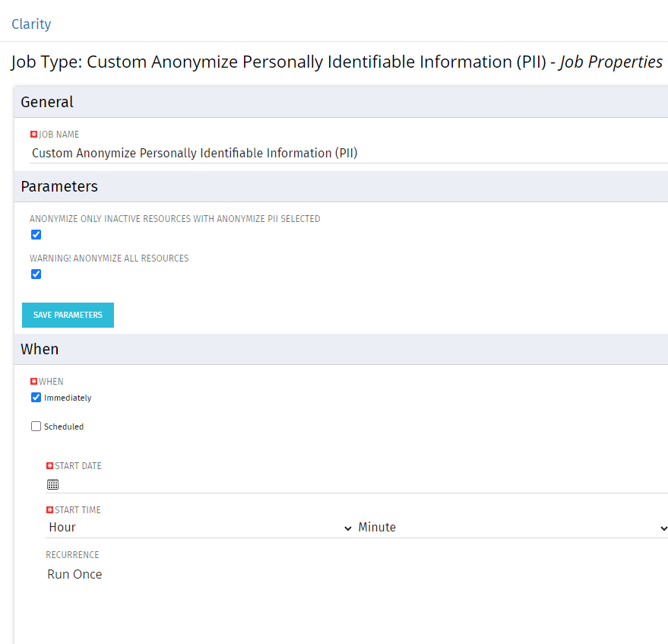Select the Run Once recurrence option
Viewport: 668px width, 644px height.
[74, 574]
